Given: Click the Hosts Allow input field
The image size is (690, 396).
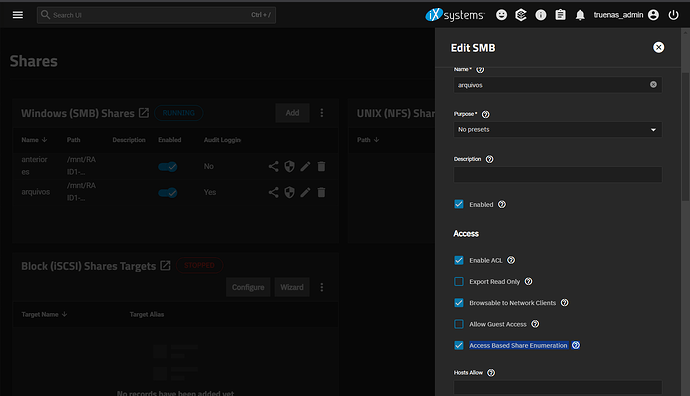Looking at the screenshot, I should 558,388.
